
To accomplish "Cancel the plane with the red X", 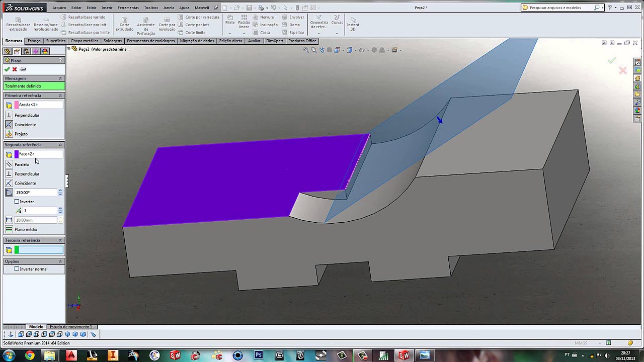I will click(15, 69).
